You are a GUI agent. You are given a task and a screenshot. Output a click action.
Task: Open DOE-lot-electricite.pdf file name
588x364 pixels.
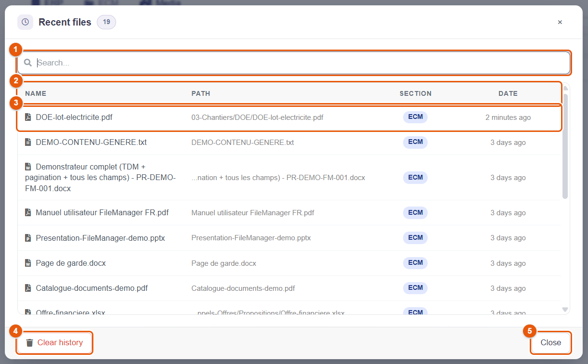(74, 117)
